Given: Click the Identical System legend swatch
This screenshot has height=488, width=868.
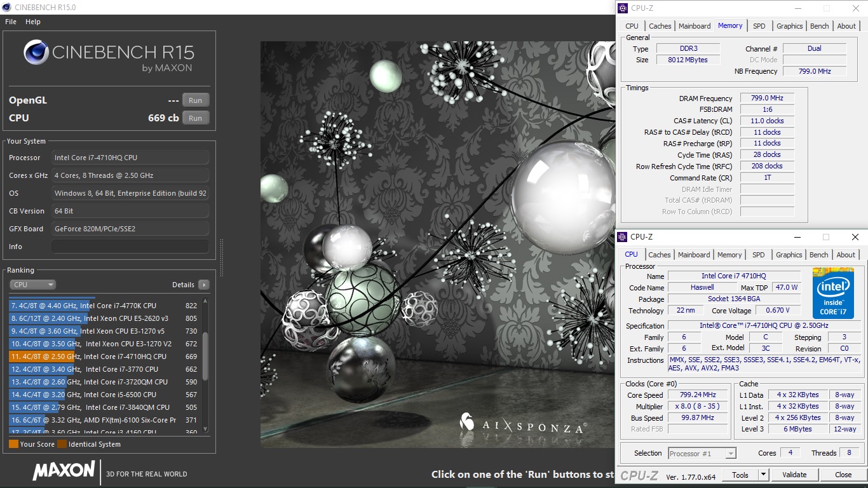Looking at the screenshot, I should tap(62, 444).
